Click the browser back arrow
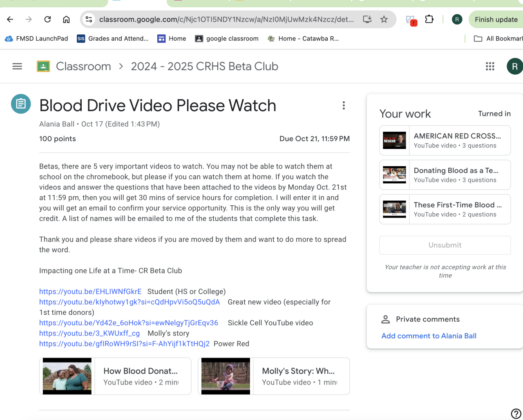This screenshot has height=420, width=523. point(10,19)
